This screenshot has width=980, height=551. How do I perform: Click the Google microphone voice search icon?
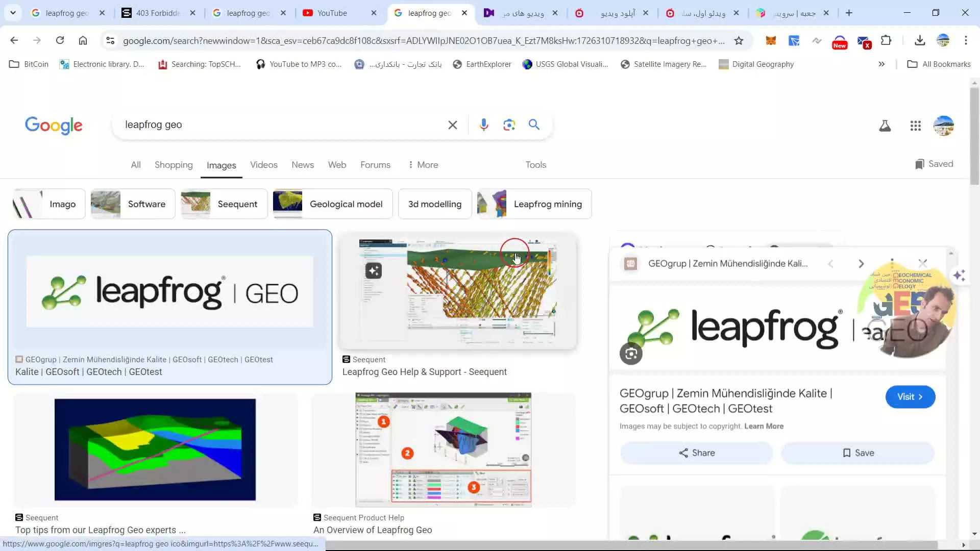tap(484, 124)
